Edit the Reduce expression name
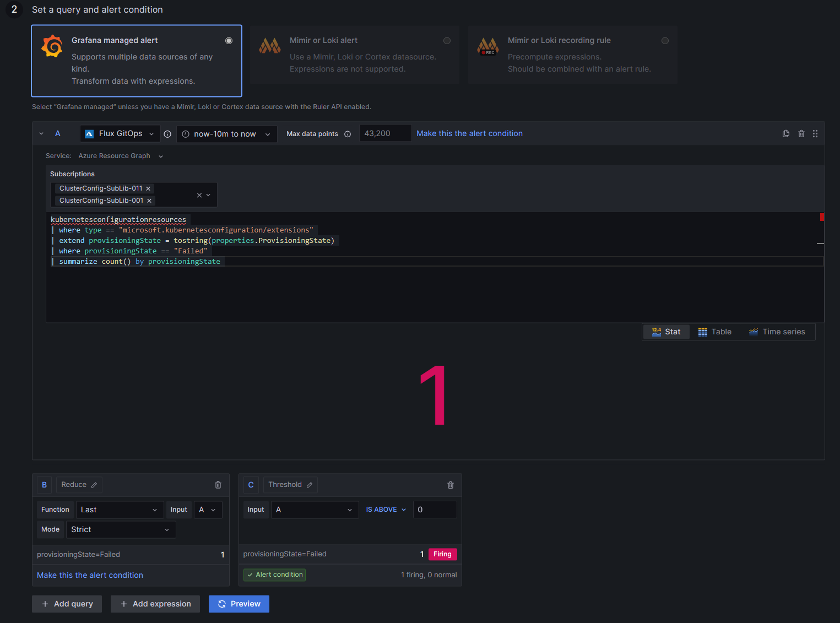Viewport: 840px width, 623px height. coord(94,485)
